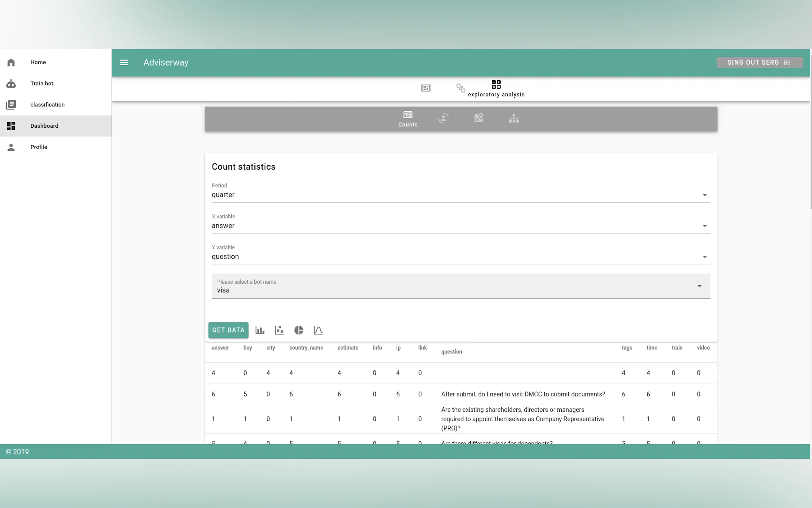Click the linked squares tab icon
Viewport: 812px width, 508px height.
pyautogui.click(x=461, y=88)
